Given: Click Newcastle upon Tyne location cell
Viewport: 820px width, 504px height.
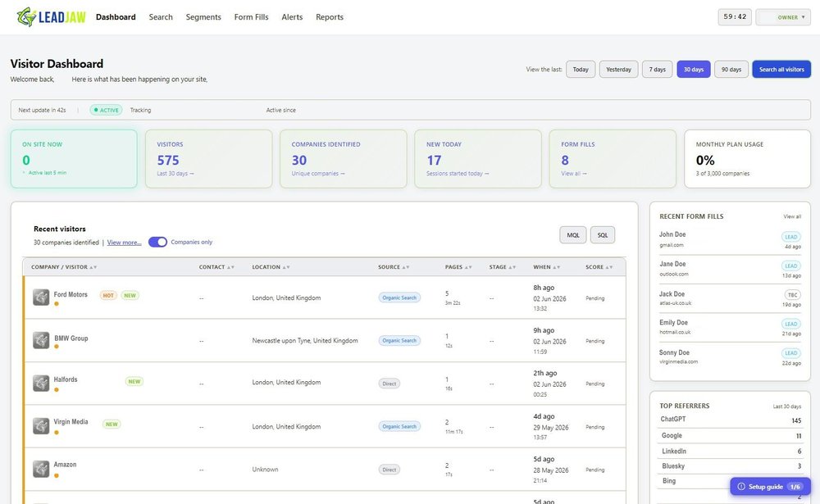Looking at the screenshot, I should 305,341.
